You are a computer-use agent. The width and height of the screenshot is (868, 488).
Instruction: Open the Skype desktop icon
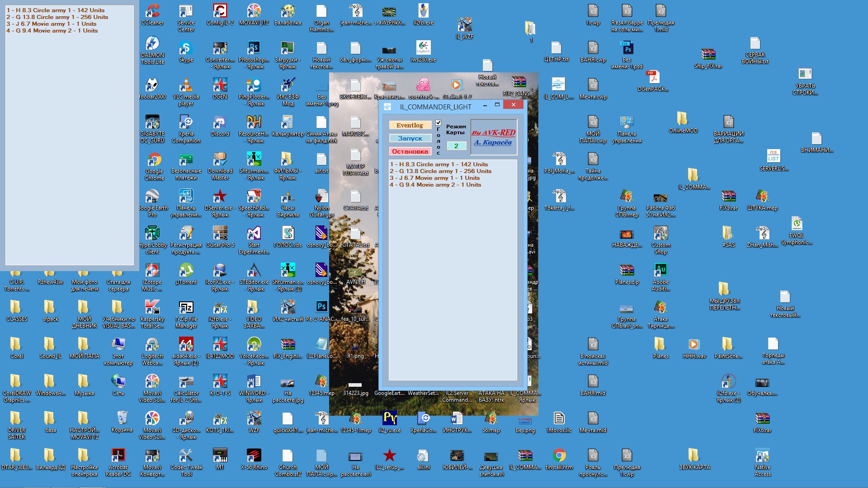pos(186,49)
